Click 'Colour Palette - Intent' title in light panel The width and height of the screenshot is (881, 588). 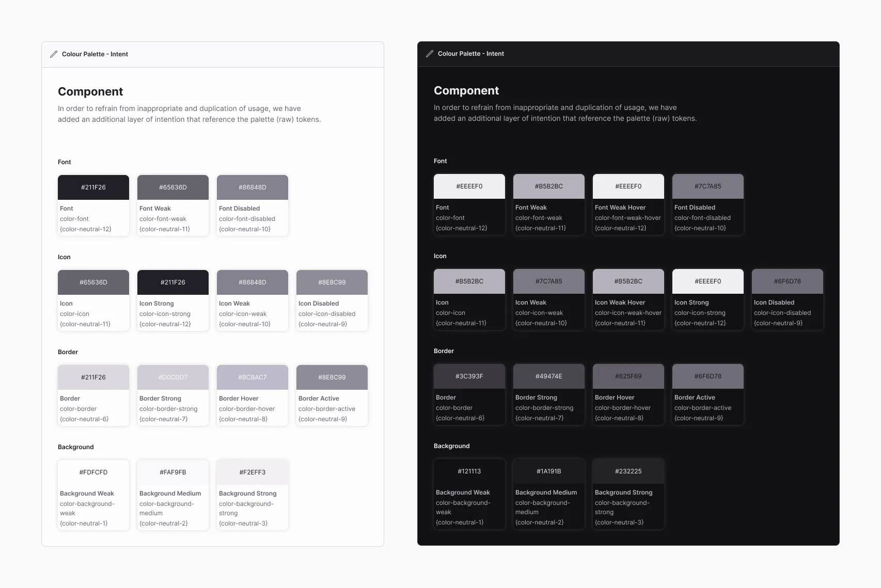[x=95, y=54]
